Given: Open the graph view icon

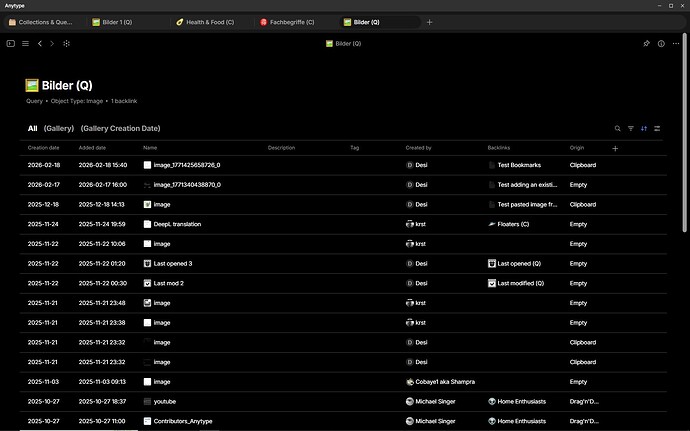Looking at the screenshot, I should [x=66, y=44].
